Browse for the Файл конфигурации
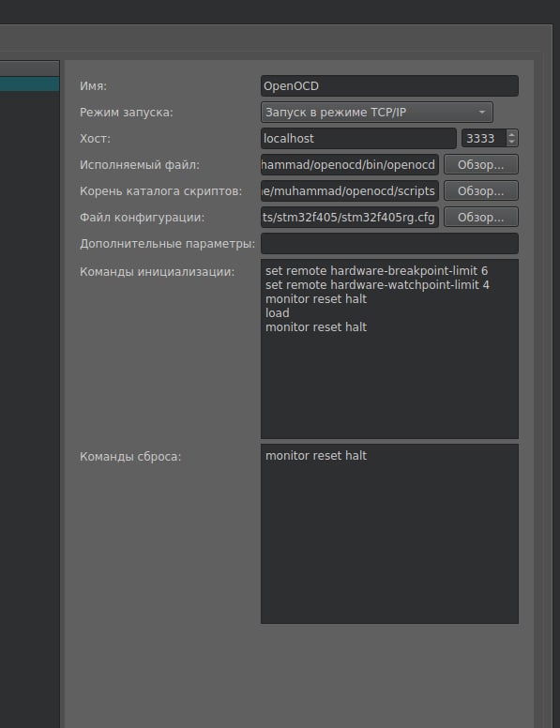This screenshot has height=728, width=560. [x=480, y=218]
